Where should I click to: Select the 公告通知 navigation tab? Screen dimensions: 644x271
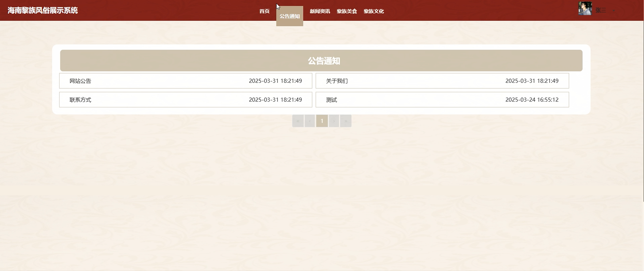[x=289, y=16]
